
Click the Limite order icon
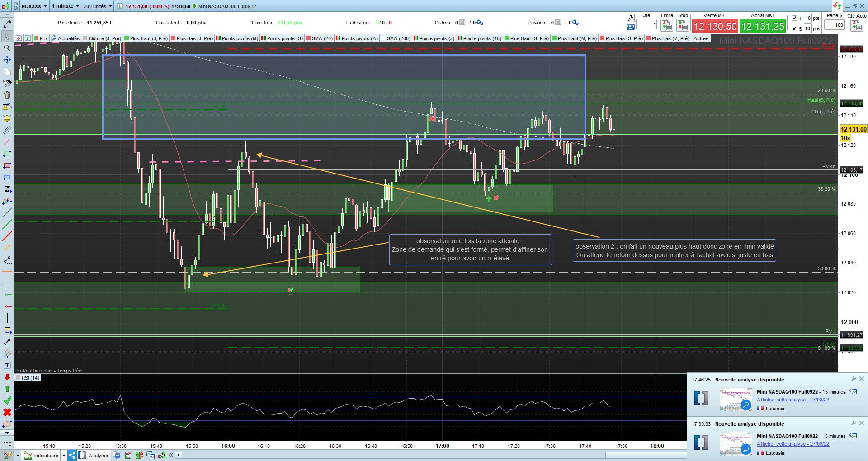point(667,25)
